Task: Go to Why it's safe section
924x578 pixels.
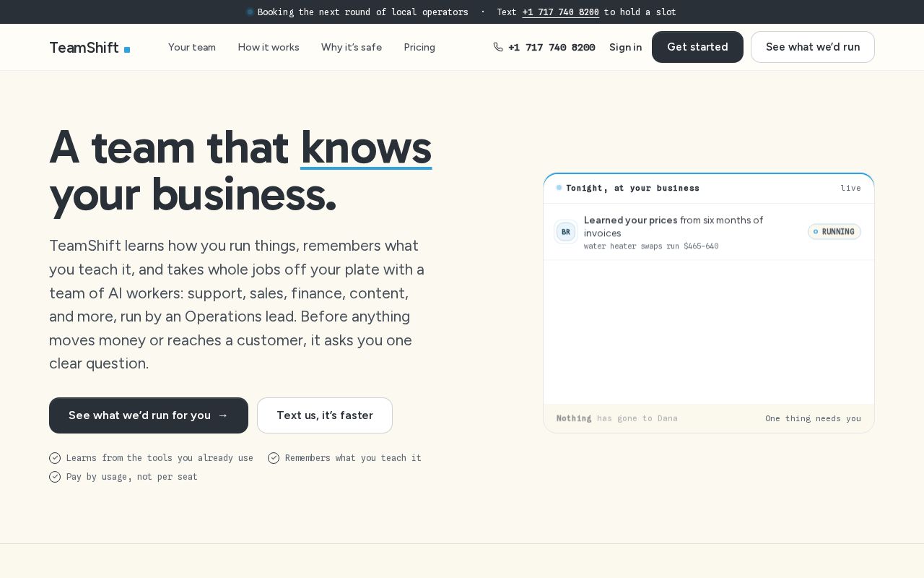Action: click(352, 47)
